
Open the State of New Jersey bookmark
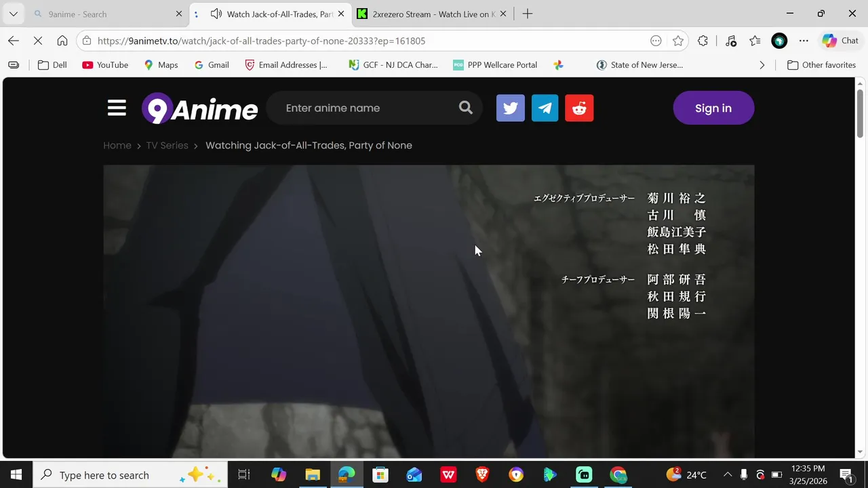pyautogui.click(x=639, y=65)
